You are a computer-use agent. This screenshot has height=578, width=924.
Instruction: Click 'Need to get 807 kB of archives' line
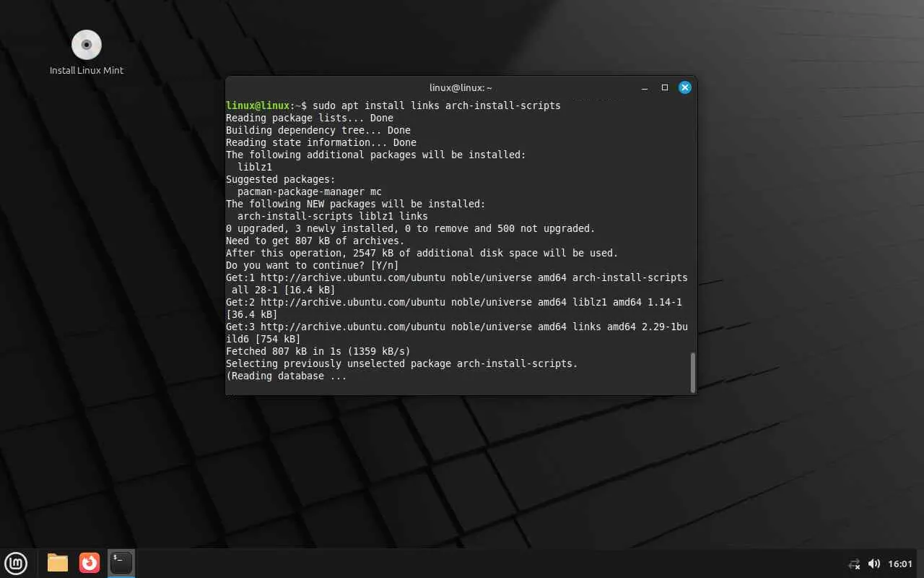(x=315, y=241)
